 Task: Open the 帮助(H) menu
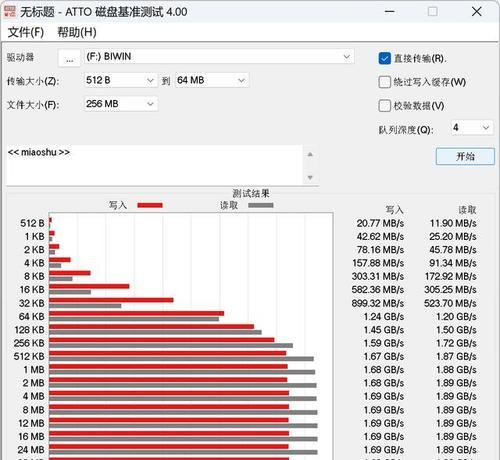coord(77,32)
